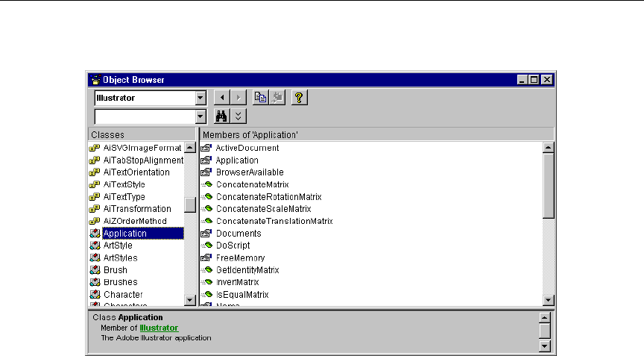Click the Go Back arrow button
The height and width of the screenshot is (356, 644).
pyautogui.click(x=222, y=98)
